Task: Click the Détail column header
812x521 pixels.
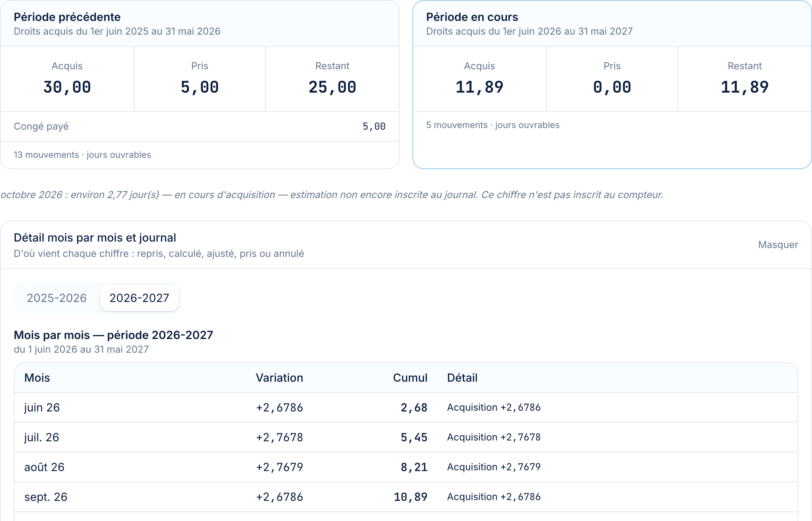Action: point(462,378)
